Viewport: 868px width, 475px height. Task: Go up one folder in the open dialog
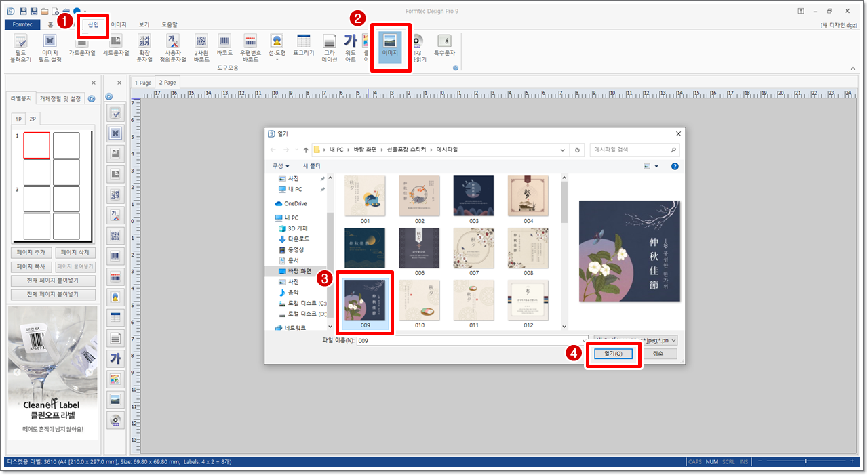tap(306, 150)
